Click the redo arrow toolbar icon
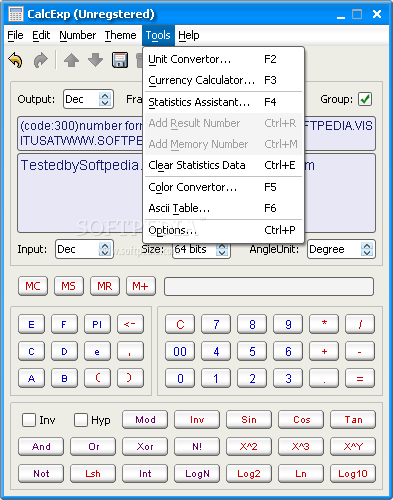This screenshot has width=393, height=500. [41, 60]
